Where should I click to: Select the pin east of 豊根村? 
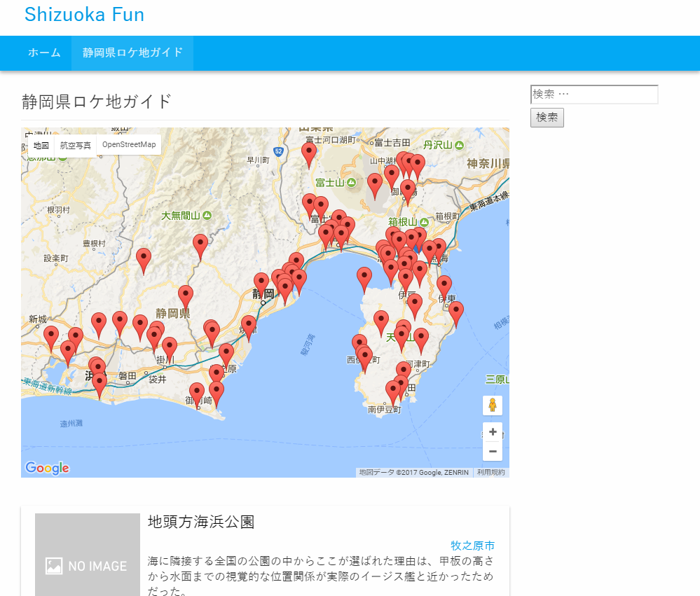(x=144, y=261)
